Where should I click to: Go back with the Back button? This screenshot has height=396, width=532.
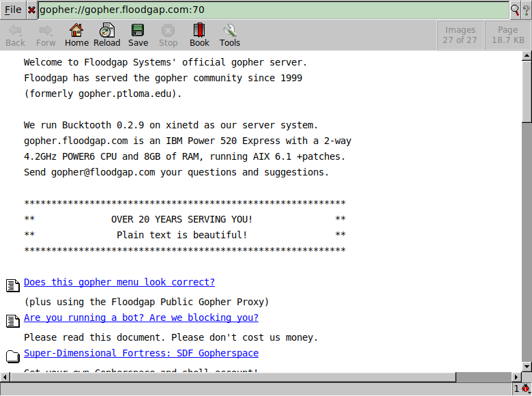pyautogui.click(x=15, y=36)
